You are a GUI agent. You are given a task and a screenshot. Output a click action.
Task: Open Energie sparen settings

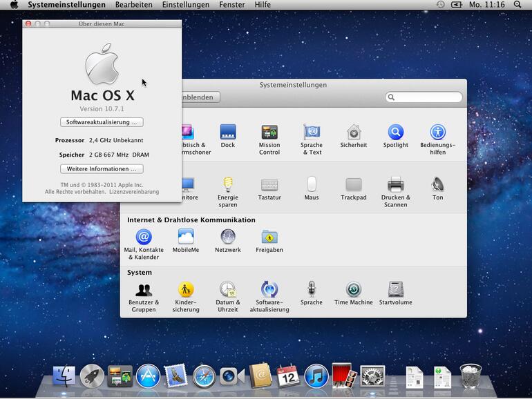coord(227,185)
